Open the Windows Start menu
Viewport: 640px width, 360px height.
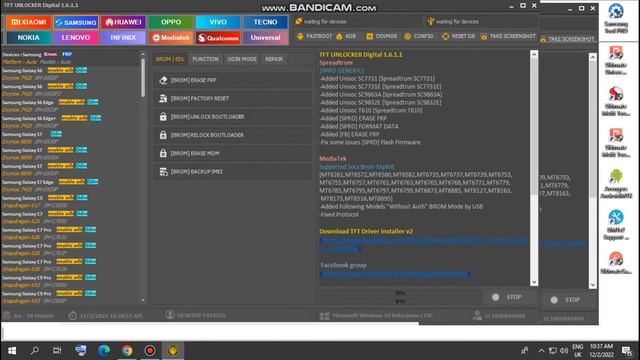(12, 351)
